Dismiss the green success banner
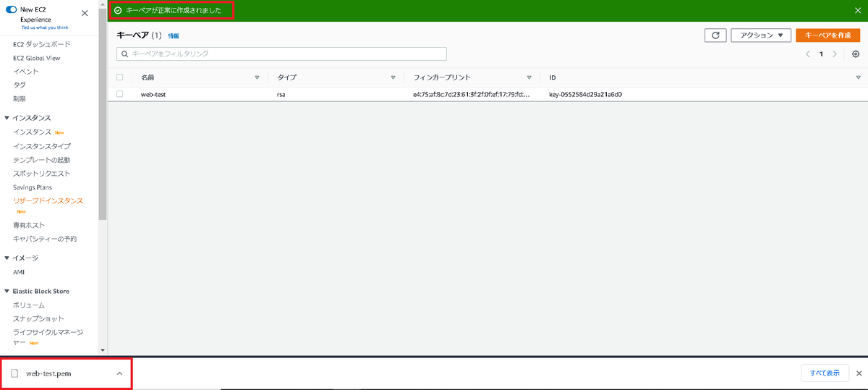868x390 pixels. point(858,10)
